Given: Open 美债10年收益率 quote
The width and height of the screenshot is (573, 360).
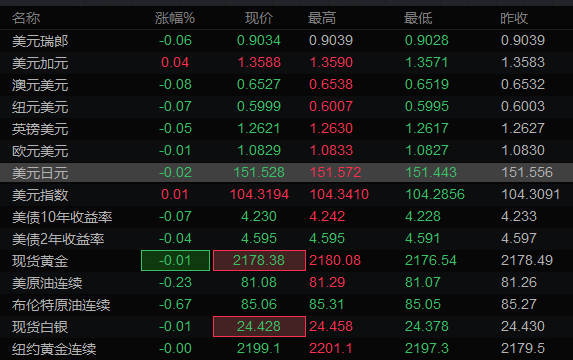Looking at the screenshot, I should click(x=286, y=216).
